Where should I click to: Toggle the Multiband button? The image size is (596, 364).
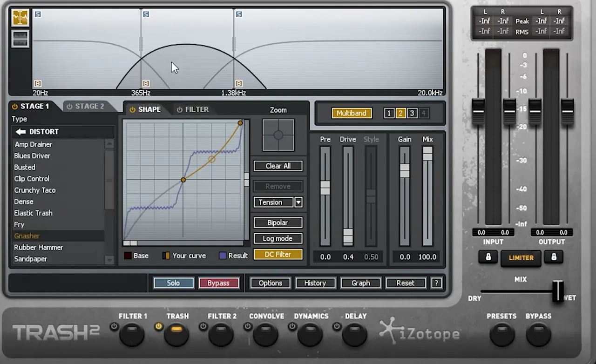tap(352, 113)
